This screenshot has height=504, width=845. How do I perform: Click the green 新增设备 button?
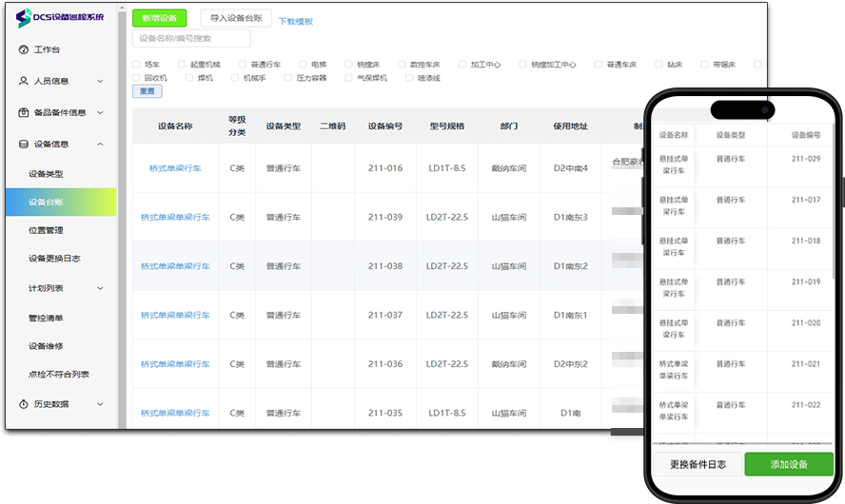click(x=159, y=18)
